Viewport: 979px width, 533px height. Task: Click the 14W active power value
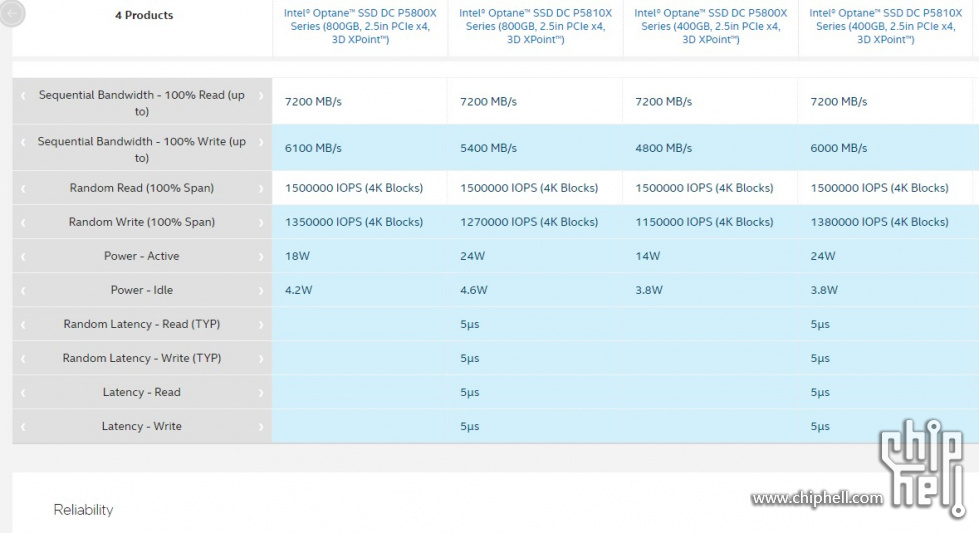pos(647,256)
